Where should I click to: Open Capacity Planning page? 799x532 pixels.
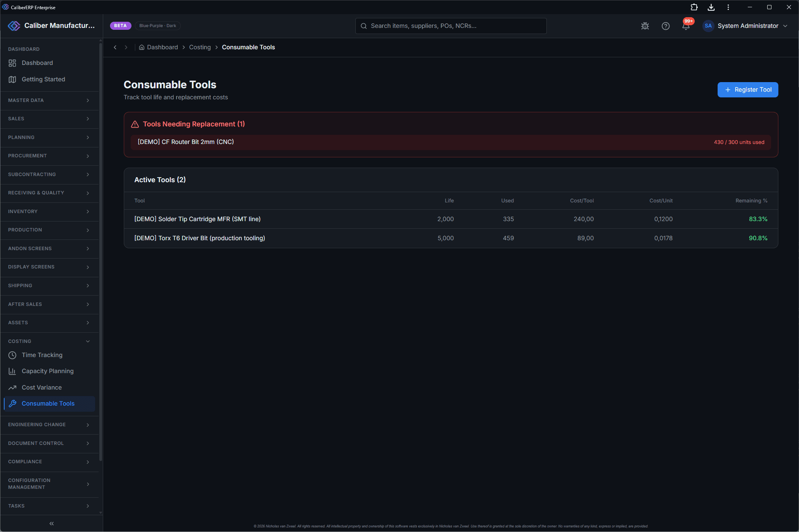coord(49,371)
